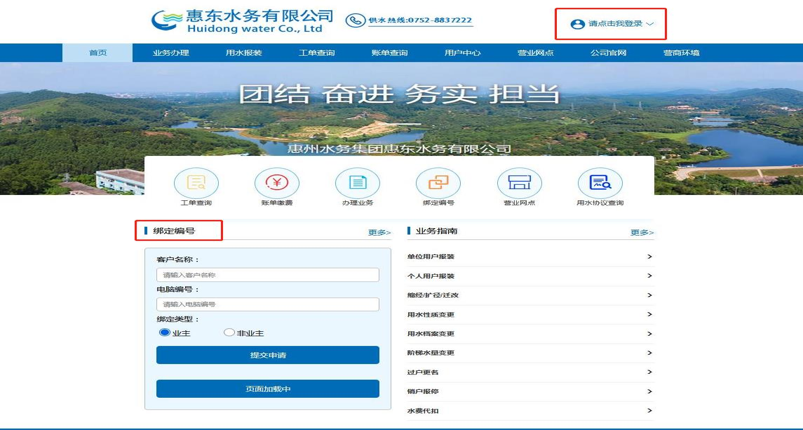The image size is (803, 430).
Task: Open the 工单查询 work order icon
Action: click(196, 184)
